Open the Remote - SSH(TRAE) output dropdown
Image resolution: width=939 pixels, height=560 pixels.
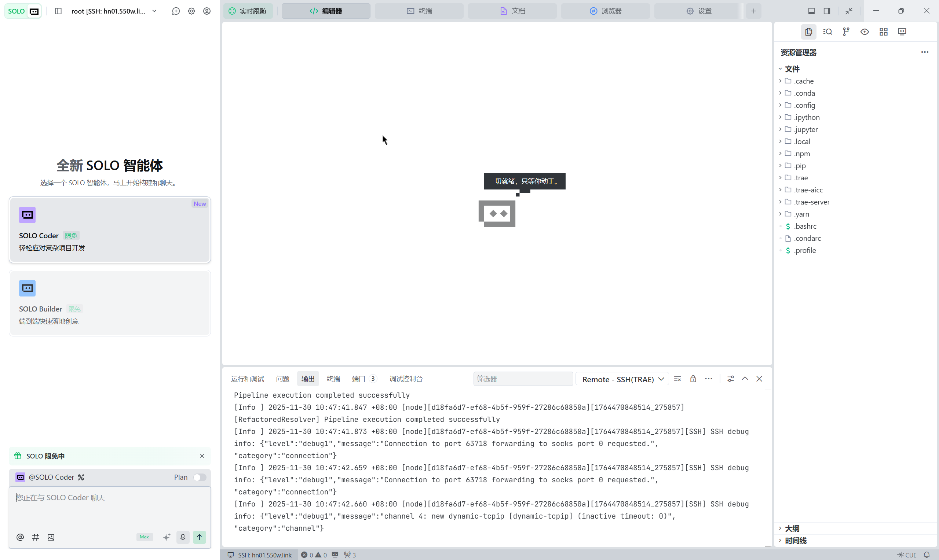pyautogui.click(x=622, y=379)
